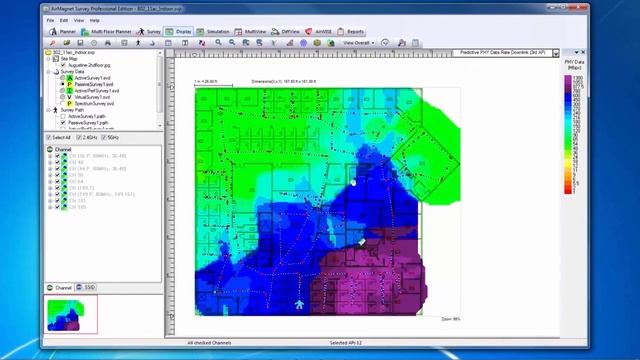Open the Edit menu
Image resolution: width=640 pixels, height=360 pixels.
pyautogui.click(x=64, y=20)
